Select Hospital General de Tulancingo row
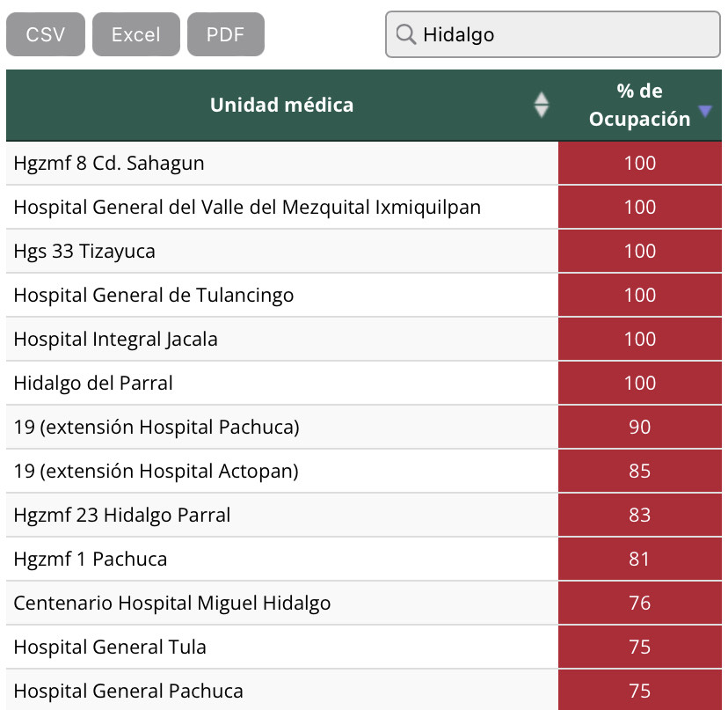 click(154, 295)
